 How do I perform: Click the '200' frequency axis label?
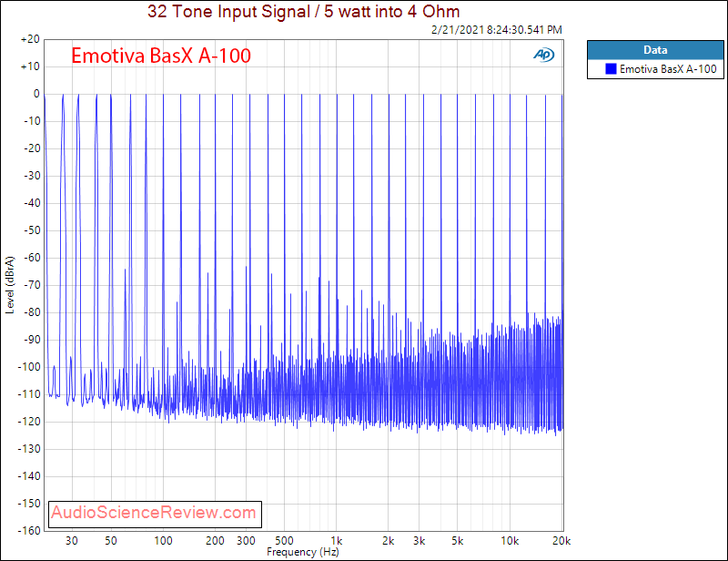click(x=215, y=541)
